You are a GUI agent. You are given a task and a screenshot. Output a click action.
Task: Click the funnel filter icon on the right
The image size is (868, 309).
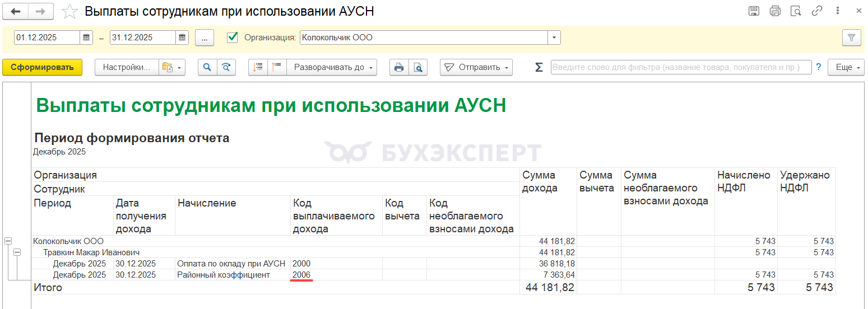(852, 38)
